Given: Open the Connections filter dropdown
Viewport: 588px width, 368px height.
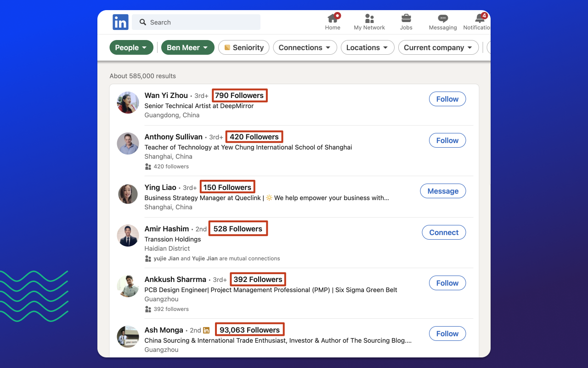Looking at the screenshot, I should 305,47.
